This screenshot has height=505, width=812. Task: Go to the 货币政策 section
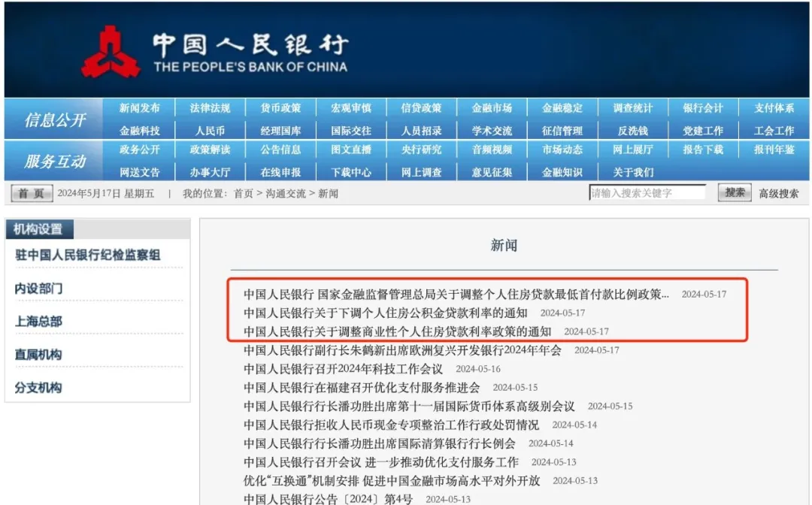point(280,108)
